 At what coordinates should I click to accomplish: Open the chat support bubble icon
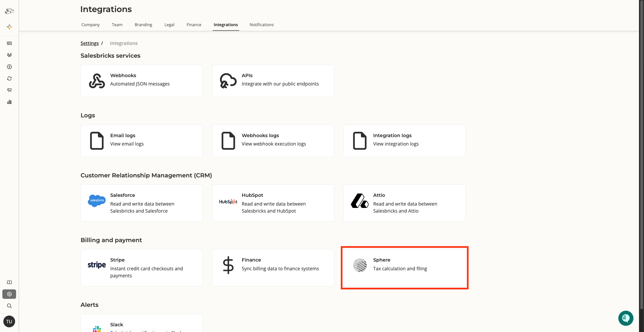[x=626, y=318]
